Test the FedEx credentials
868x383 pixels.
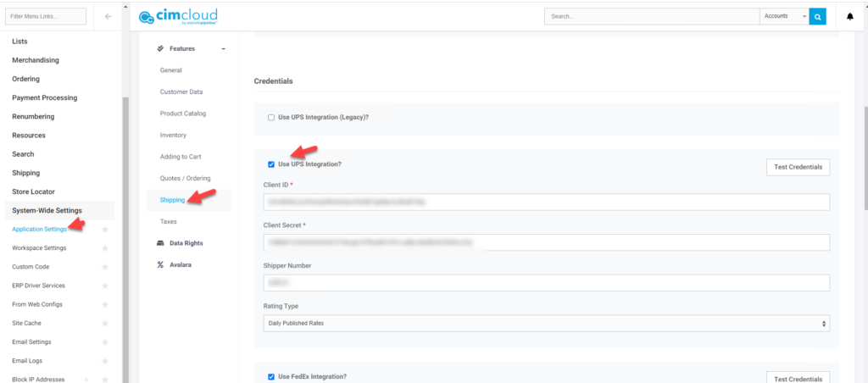(x=798, y=379)
